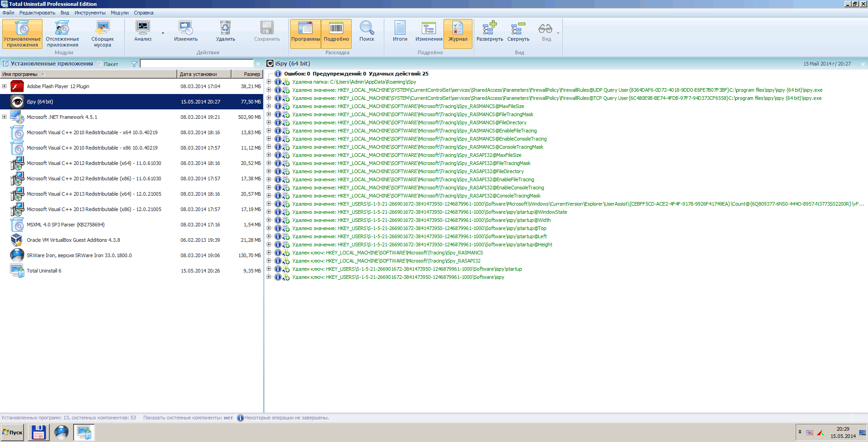The image size is (868, 442).
Task: Toggle the Журнал log view
Action: [458, 33]
